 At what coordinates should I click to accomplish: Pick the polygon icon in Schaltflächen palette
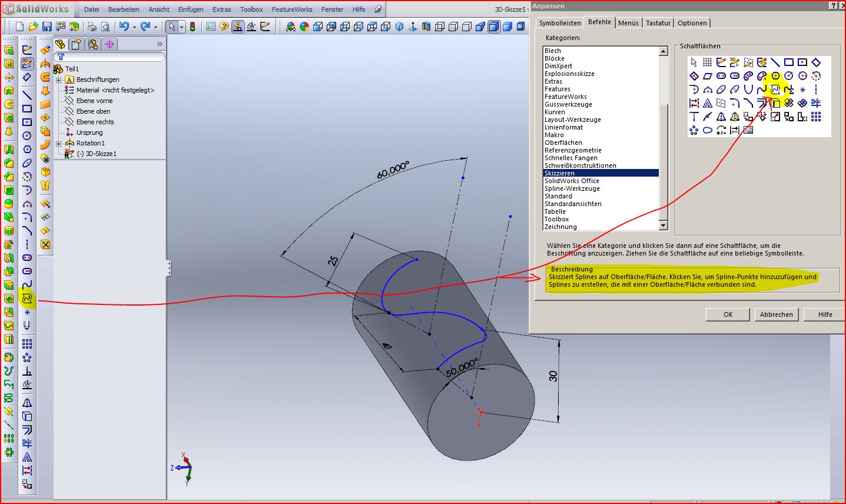click(x=775, y=76)
